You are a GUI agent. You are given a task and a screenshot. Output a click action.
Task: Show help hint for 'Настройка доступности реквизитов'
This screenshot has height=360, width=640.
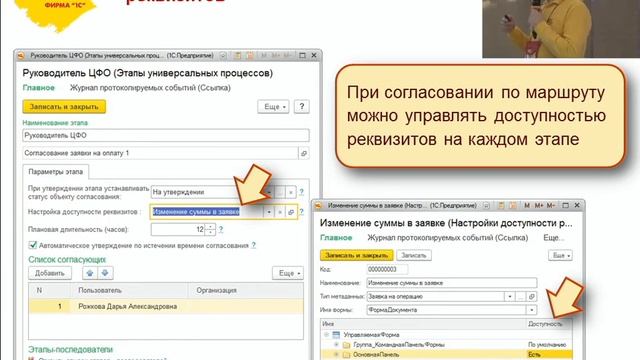pyautogui.click(x=302, y=212)
